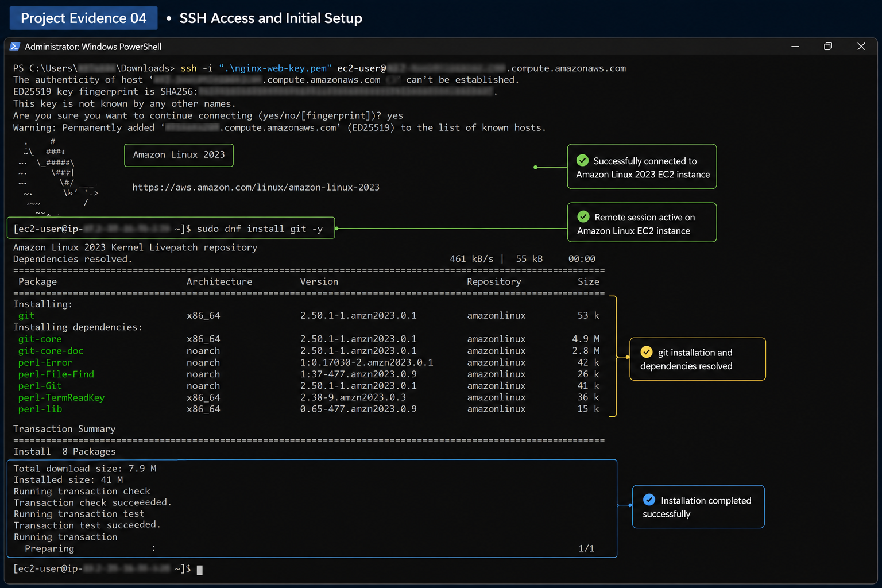This screenshot has height=588, width=882.
Task: Click the 'sudo dnf install git -y' command
Action: 260,229
